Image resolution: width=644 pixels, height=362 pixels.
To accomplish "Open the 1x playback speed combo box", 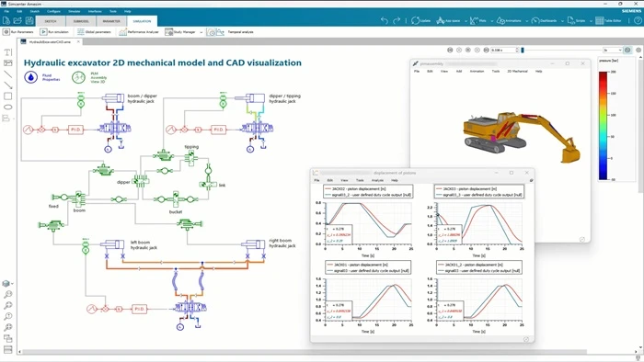I will 612,50.
